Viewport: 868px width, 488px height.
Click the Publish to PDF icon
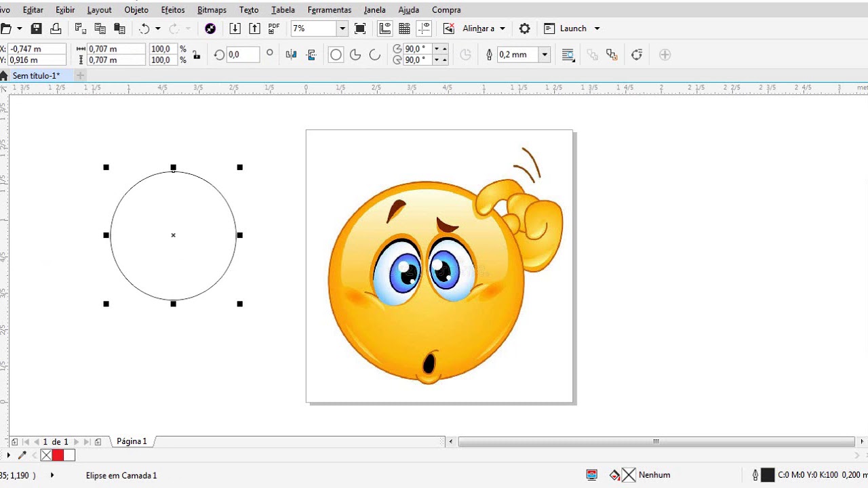coord(274,28)
